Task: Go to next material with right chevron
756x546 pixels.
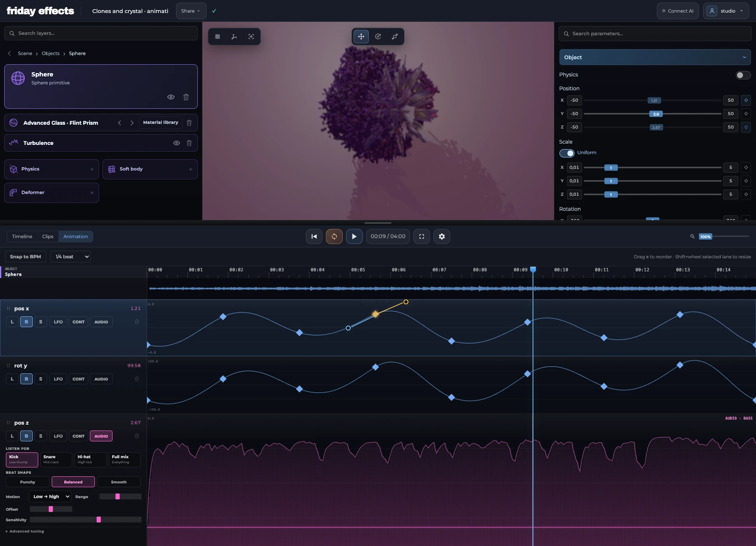Action: [x=132, y=123]
